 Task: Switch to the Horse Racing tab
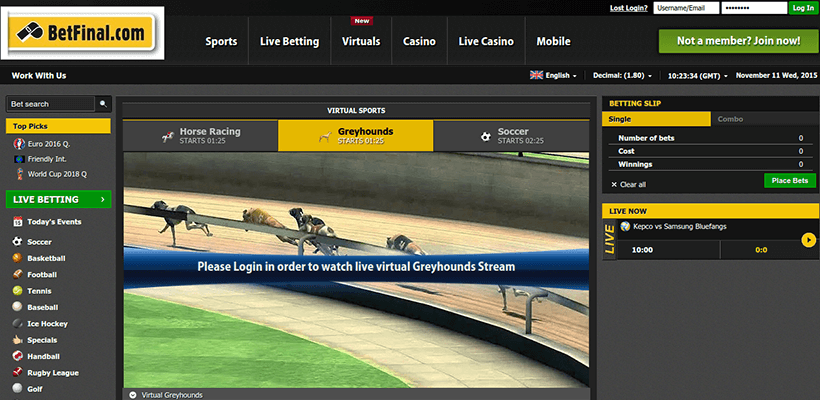[200, 136]
